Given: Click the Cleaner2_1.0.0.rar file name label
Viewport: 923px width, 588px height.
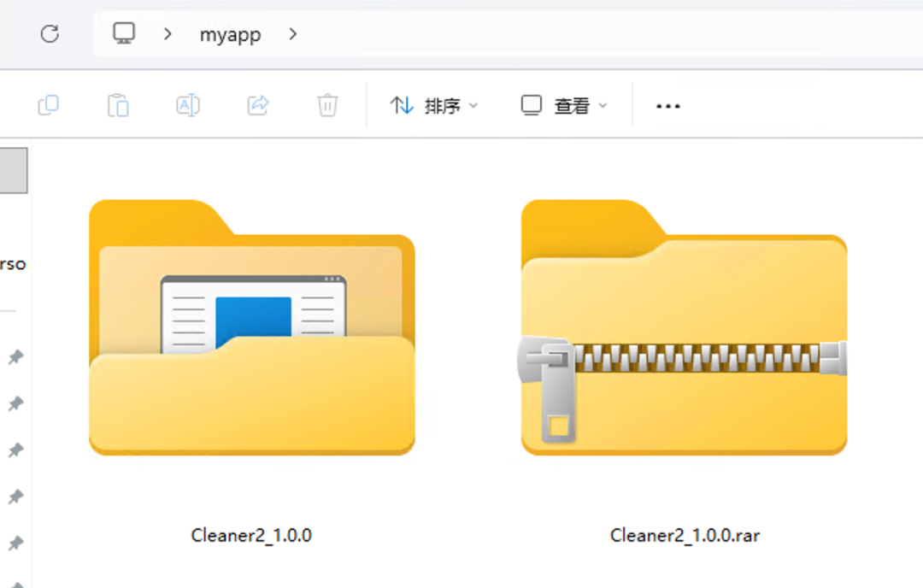Looking at the screenshot, I should (685, 535).
